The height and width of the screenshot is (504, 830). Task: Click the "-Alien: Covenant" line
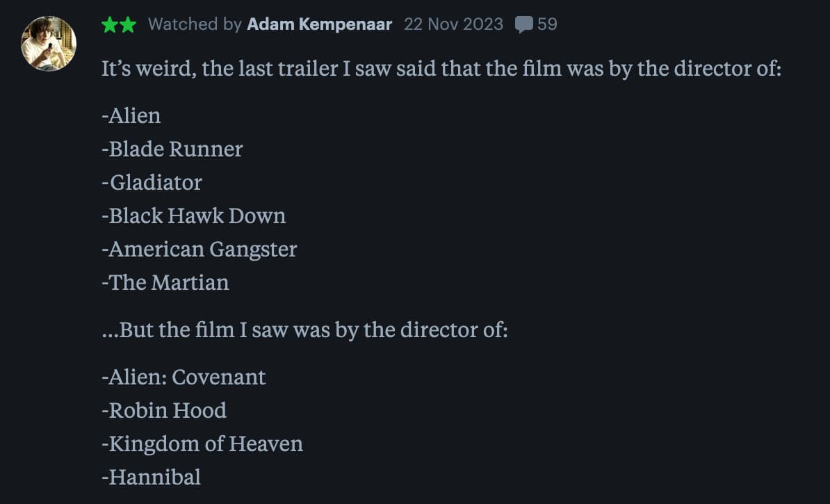point(184,377)
